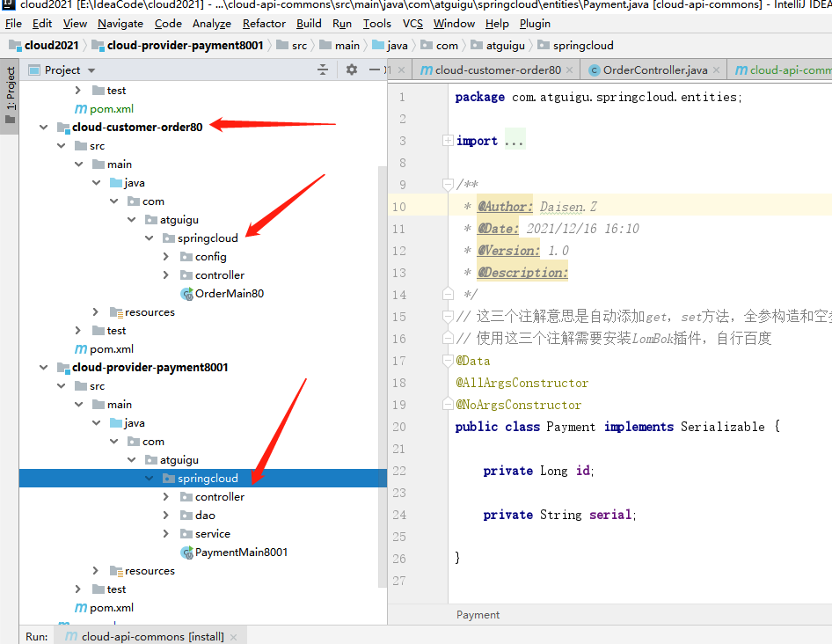The height and width of the screenshot is (644, 832).
Task: Click the springcloud breadcrumb in navigation bar
Action: (576, 46)
